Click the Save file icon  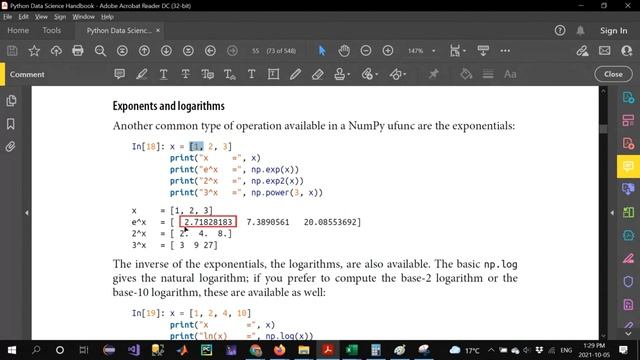[12, 51]
